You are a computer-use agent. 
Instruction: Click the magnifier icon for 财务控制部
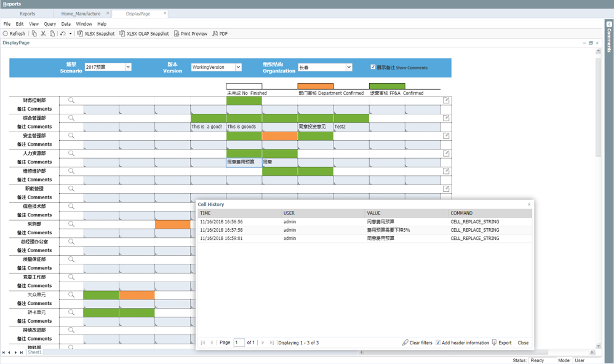(71, 100)
